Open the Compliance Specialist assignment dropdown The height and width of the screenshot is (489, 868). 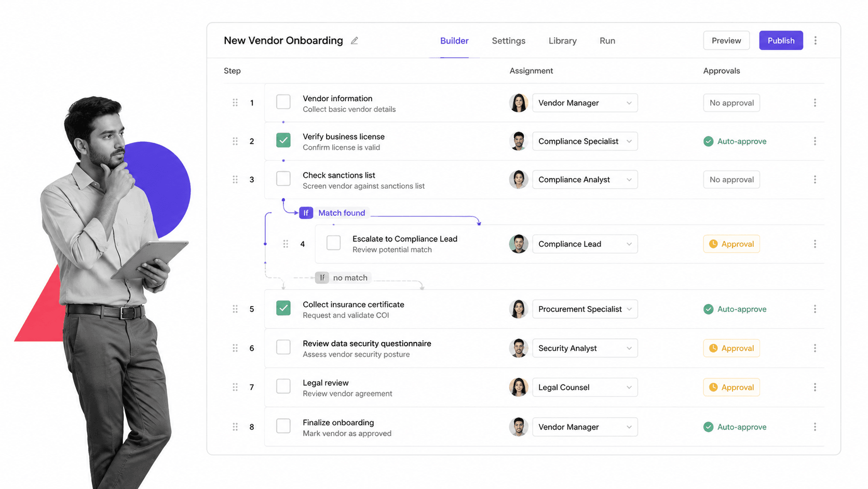coord(585,141)
